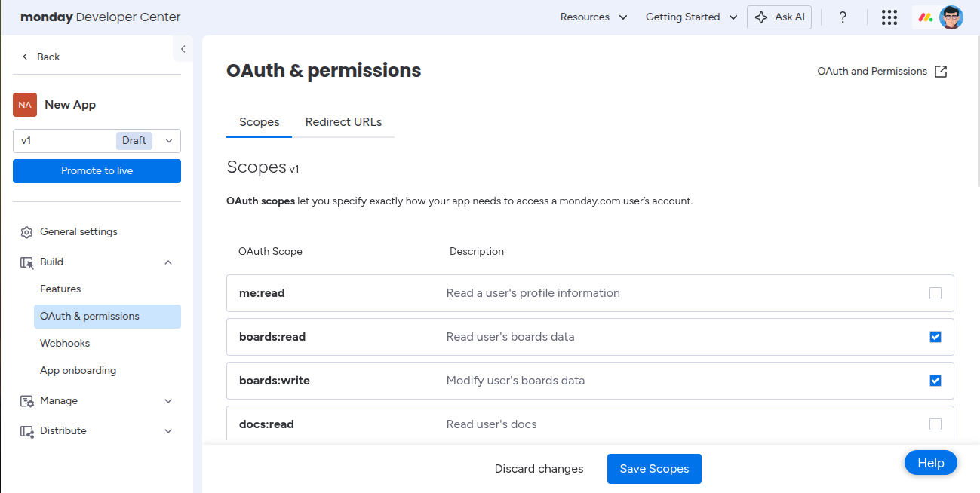Enable the me:read scope checkbox
This screenshot has width=980, height=493.
935,293
